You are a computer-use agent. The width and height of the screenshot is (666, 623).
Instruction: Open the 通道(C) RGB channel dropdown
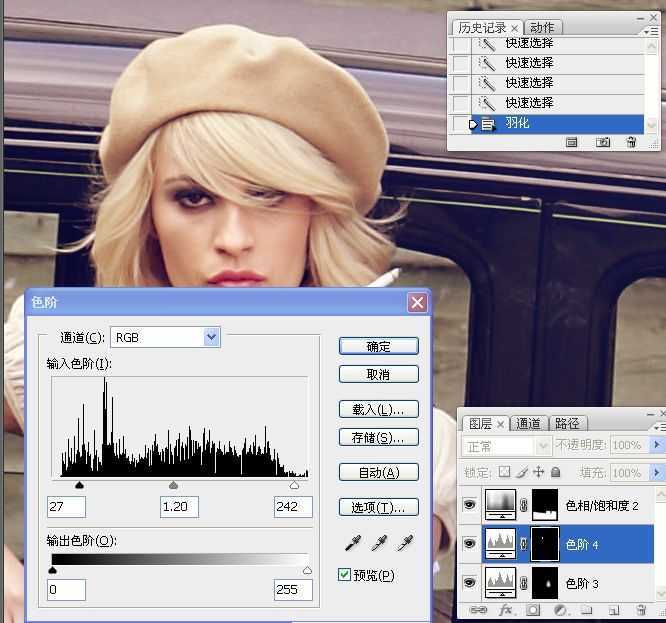tap(212, 337)
